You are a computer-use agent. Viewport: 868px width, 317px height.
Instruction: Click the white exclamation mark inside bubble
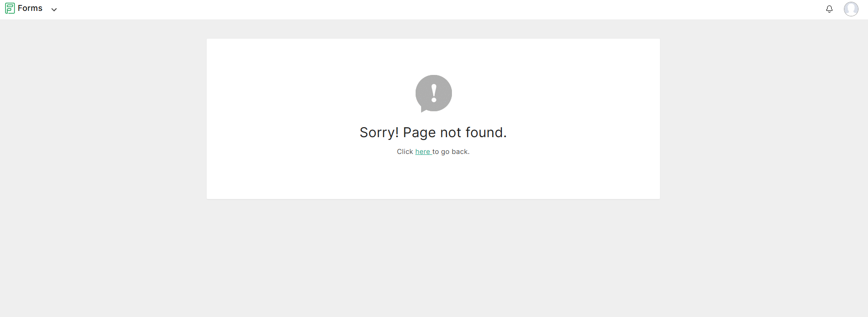434,93
